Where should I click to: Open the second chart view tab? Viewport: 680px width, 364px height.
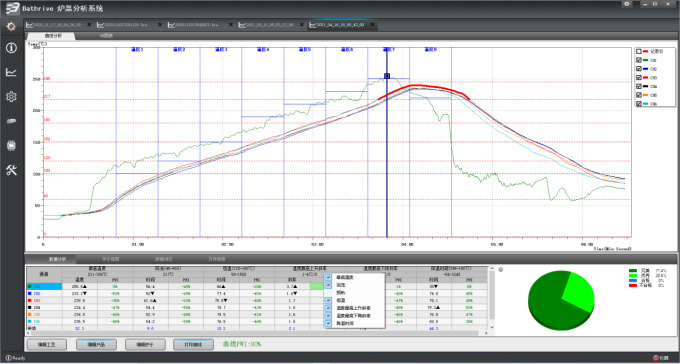(x=105, y=36)
